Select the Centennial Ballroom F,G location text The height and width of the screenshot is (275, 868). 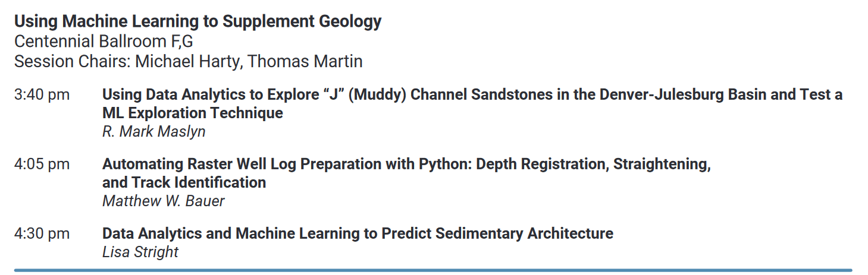click(x=104, y=42)
